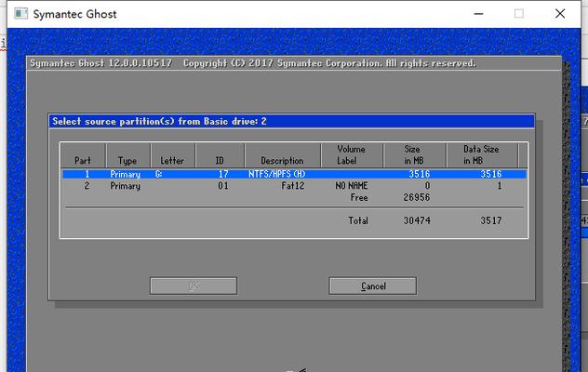588x372 pixels.
Task: Click the Data Size in MB header
Action: (x=482, y=155)
